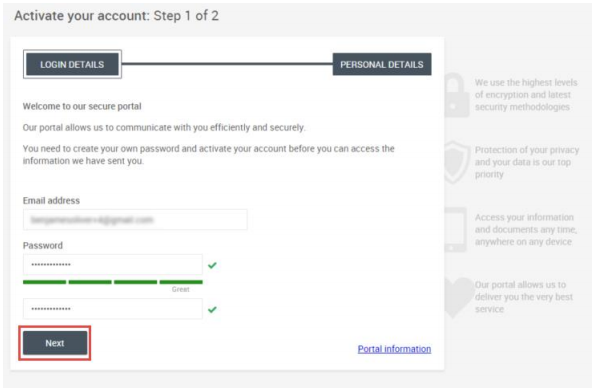Click 'Welcome to our secure portal' heading
The width and height of the screenshot is (592, 390).
pos(82,106)
